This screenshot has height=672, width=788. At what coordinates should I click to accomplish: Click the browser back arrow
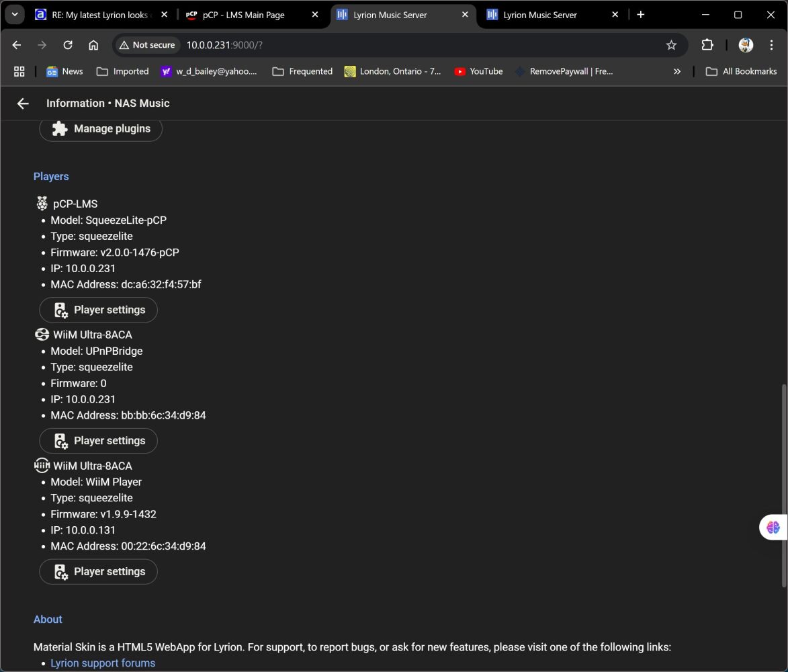[x=17, y=45]
